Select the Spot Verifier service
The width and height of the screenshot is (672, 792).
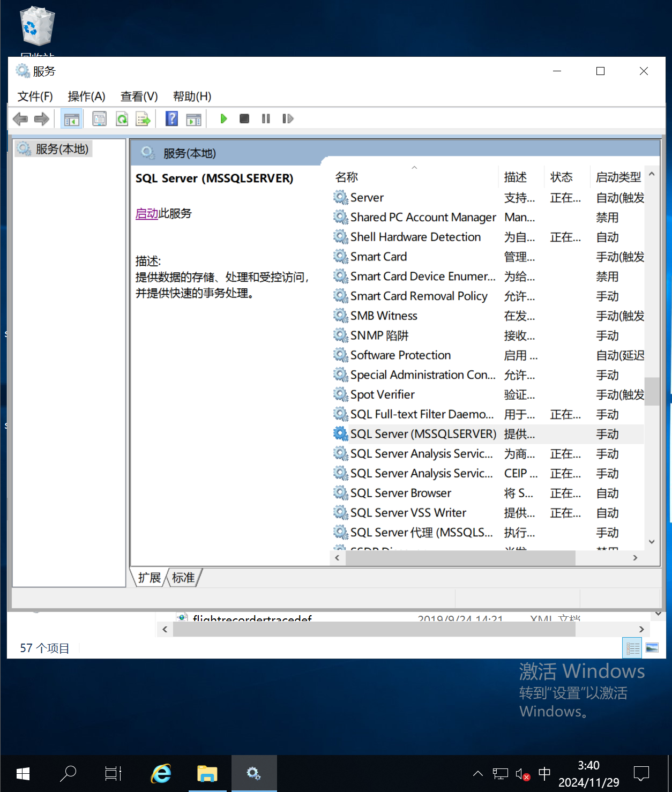[x=488, y=395]
